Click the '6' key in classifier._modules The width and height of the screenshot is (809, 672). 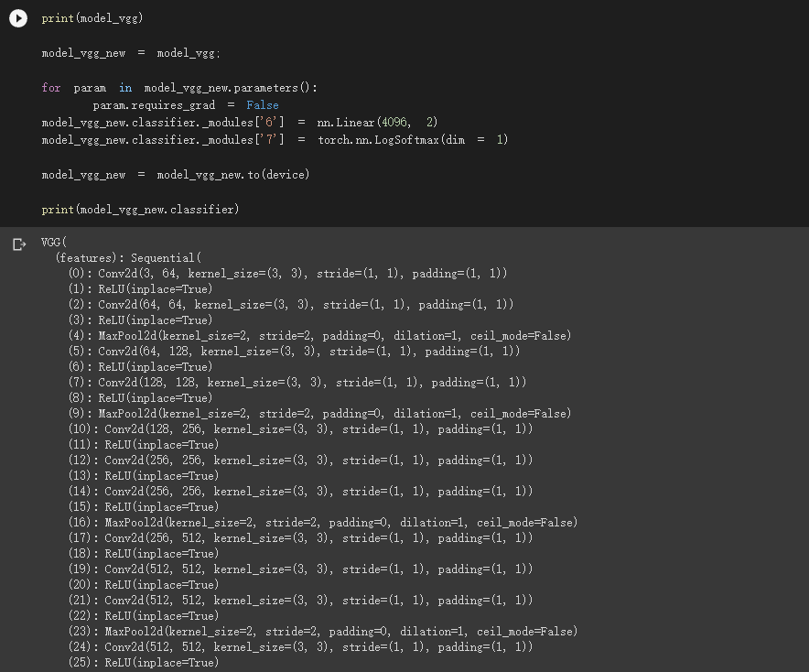(x=269, y=123)
